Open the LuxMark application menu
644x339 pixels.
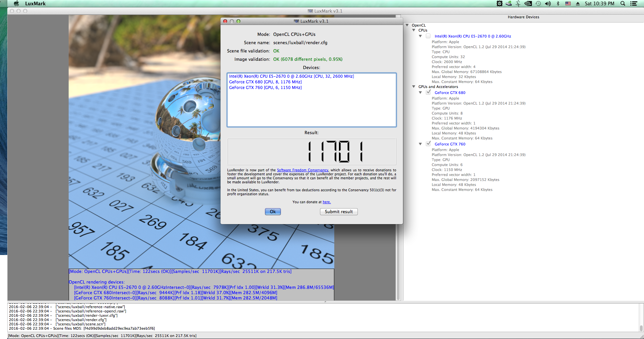point(35,4)
